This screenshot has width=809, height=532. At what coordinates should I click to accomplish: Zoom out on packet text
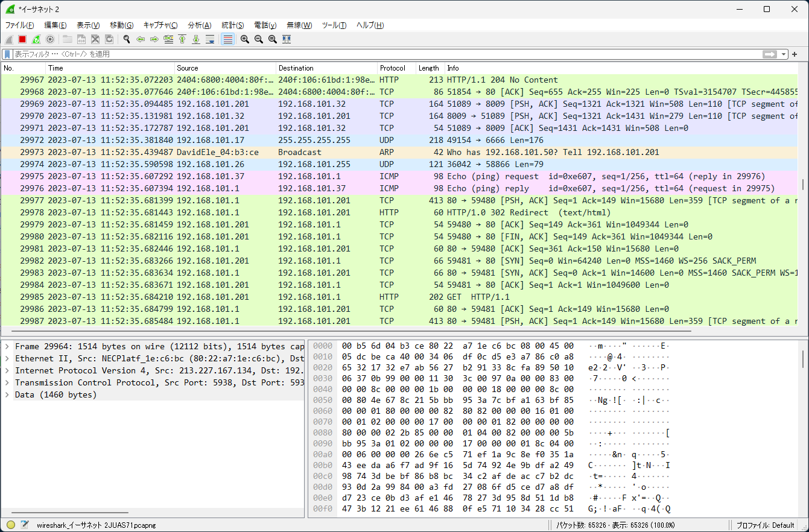[259, 39]
